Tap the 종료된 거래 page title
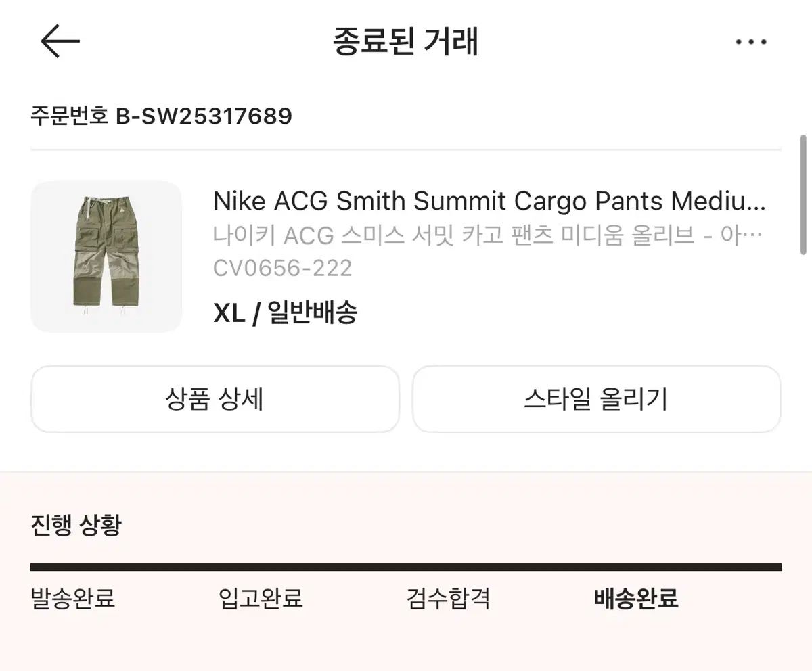 coord(405,41)
